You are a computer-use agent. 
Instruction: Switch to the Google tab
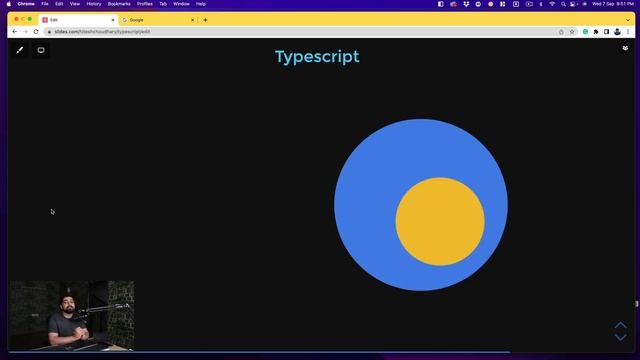157,20
